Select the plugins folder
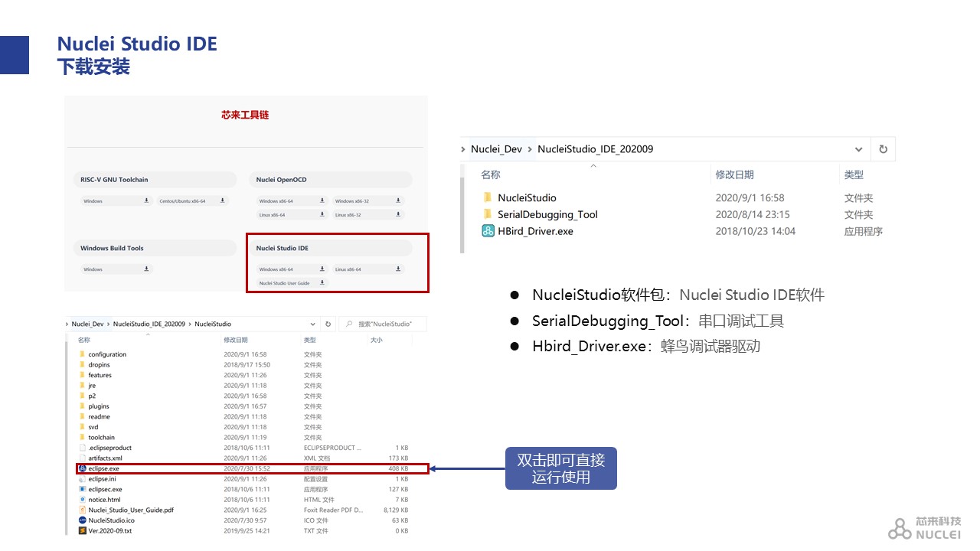The width and height of the screenshot is (980, 551). (x=98, y=406)
